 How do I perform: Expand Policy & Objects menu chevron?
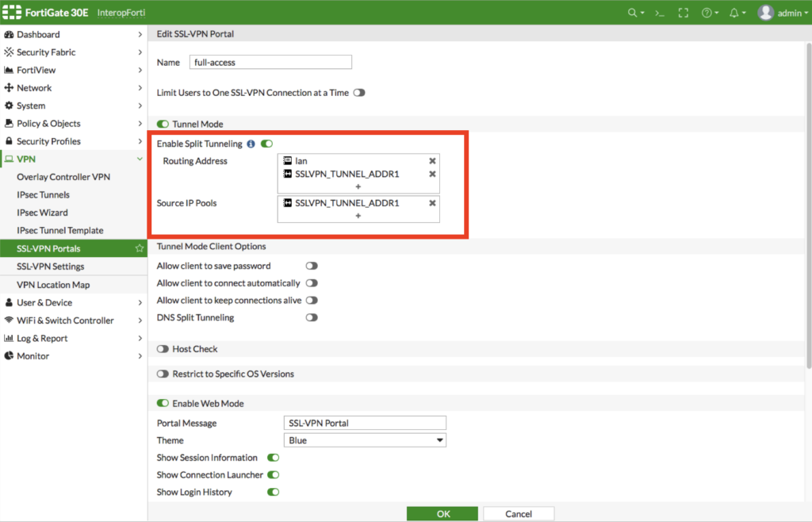point(140,123)
